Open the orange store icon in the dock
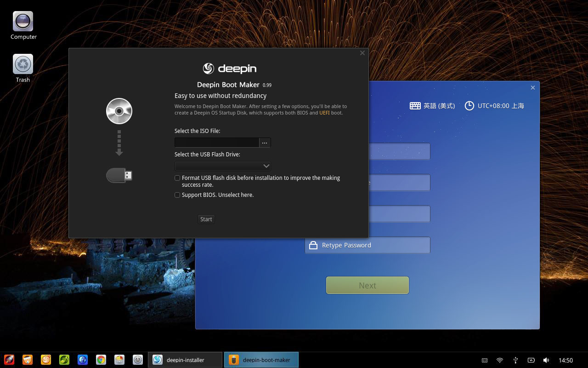Image resolution: width=588 pixels, height=368 pixels. coord(28,360)
